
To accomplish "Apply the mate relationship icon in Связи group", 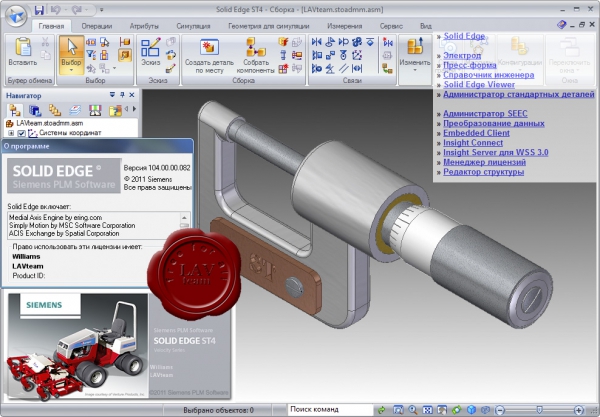I will pos(316,42).
